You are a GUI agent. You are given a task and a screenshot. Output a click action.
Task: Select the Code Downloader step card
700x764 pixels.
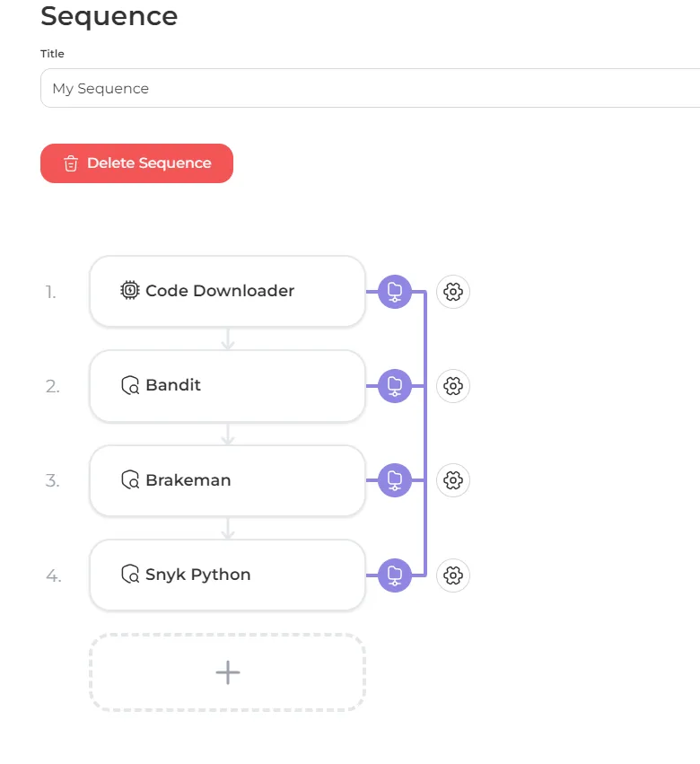pos(227,291)
